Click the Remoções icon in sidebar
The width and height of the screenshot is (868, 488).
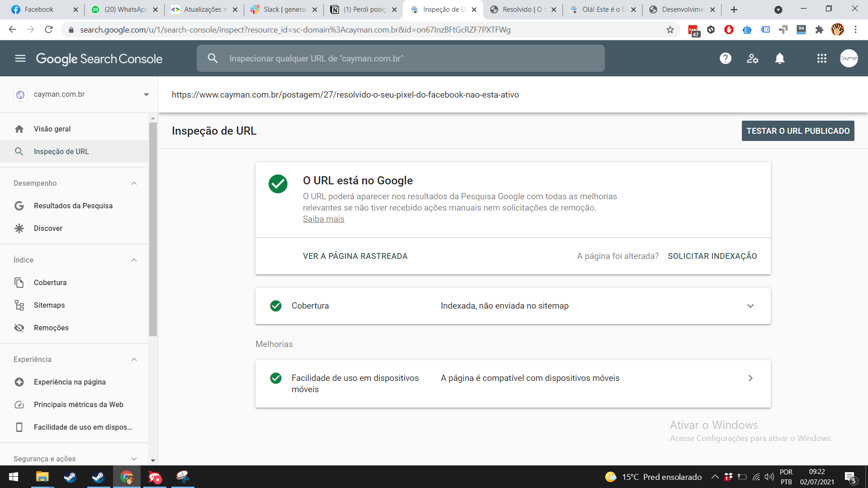pos(20,327)
